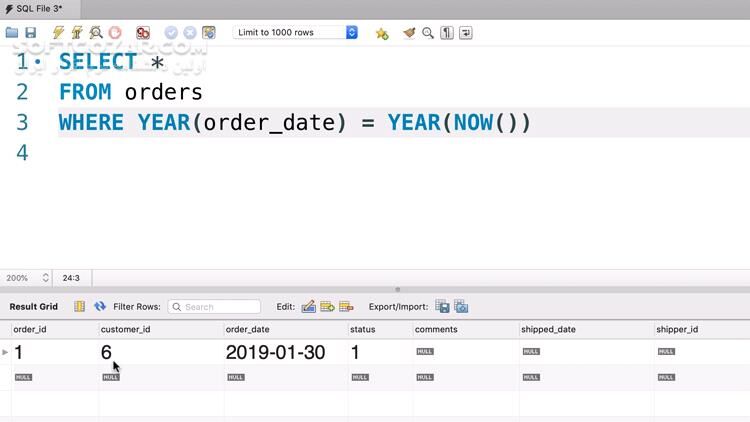Screen dimensions: 750x422
Task: Refresh the result grid data
Action: click(100, 307)
